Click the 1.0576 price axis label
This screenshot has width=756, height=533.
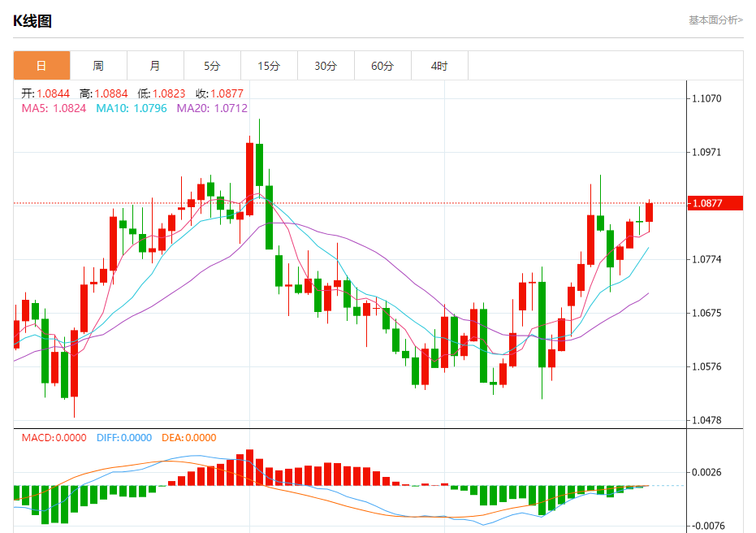pos(706,366)
